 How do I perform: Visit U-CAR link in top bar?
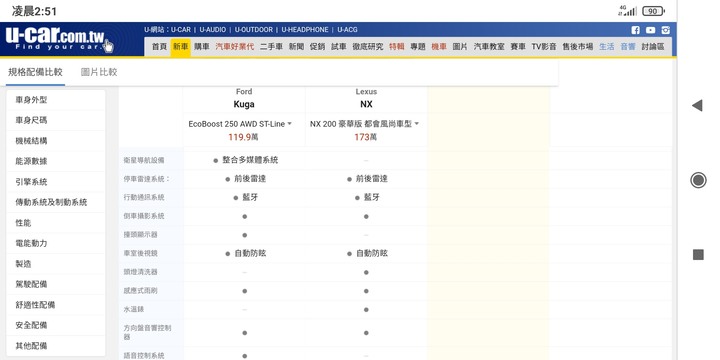coord(181,30)
